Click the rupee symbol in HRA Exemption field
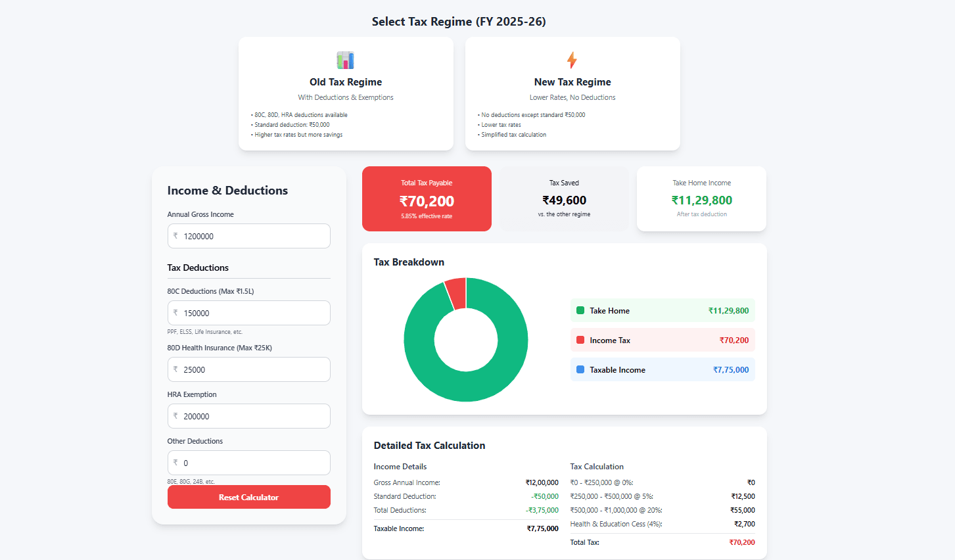955x560 pixels. pyautogui.click(x=175, y=416)
